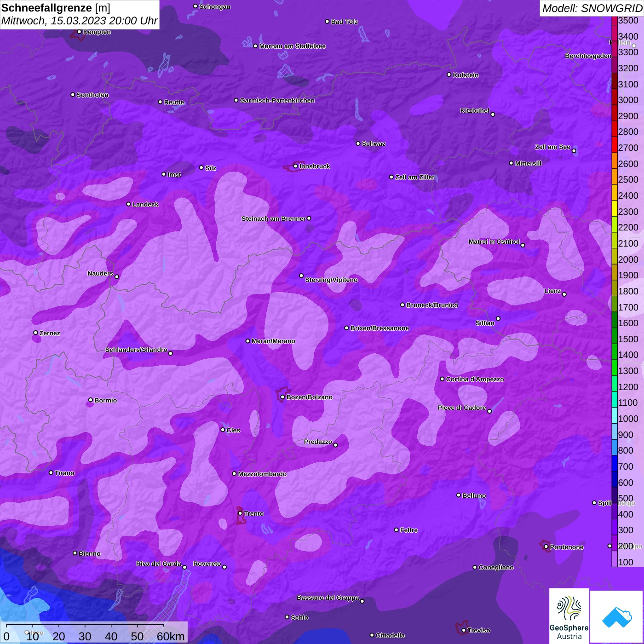The image size is (644, 644).
Task: Click the Kempten marker dot
Action: point(79,32)
